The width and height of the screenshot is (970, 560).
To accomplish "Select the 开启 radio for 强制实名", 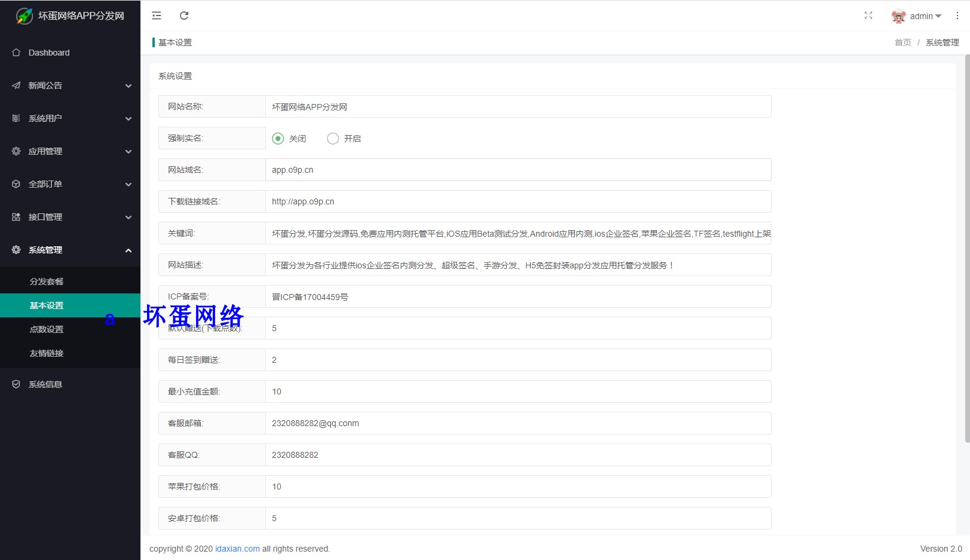I will [x=333, y=139].
